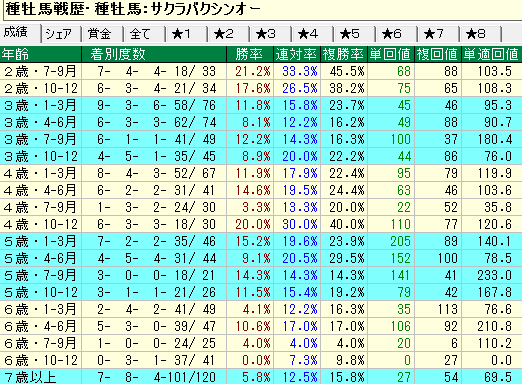Select the ★5 tab
Image resolution: width=522 pixels, height=384 pixels.
click(x=354, y=34)
